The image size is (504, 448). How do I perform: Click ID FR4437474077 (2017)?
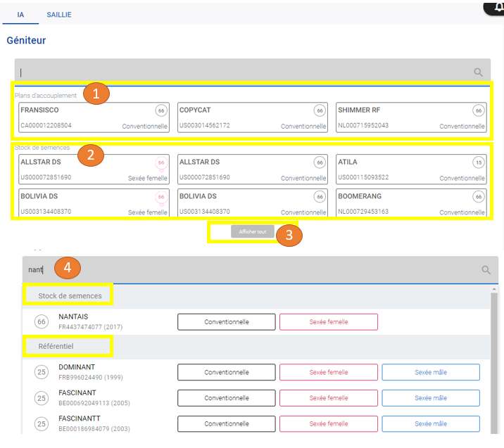tap(90, 327)
